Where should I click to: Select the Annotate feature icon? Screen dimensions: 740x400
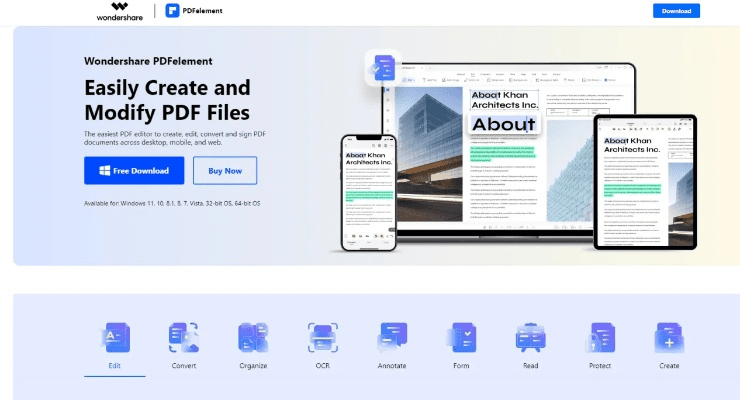point(392,339)
